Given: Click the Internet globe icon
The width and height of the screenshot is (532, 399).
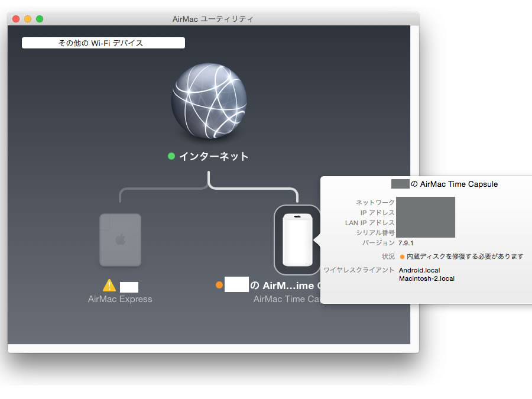Looking at the screenshot, I should 209,101.
